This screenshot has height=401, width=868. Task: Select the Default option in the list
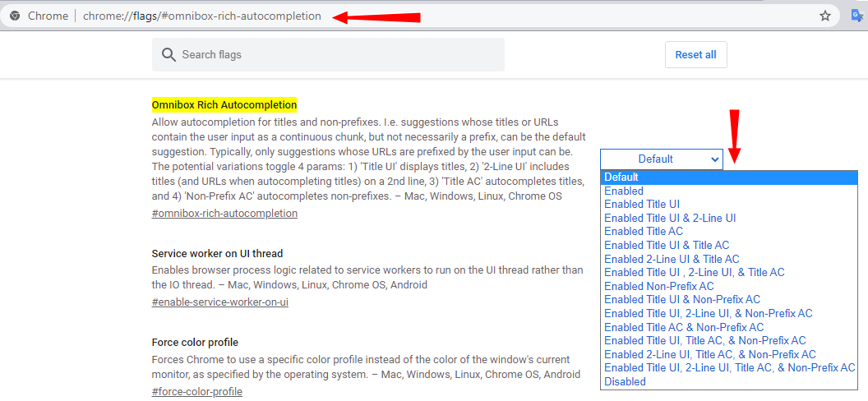pos(729,177)
